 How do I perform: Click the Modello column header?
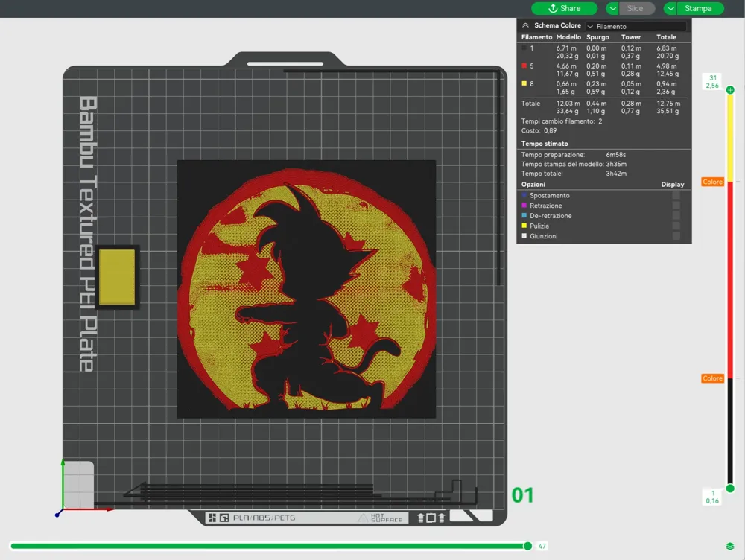[568, 37]
